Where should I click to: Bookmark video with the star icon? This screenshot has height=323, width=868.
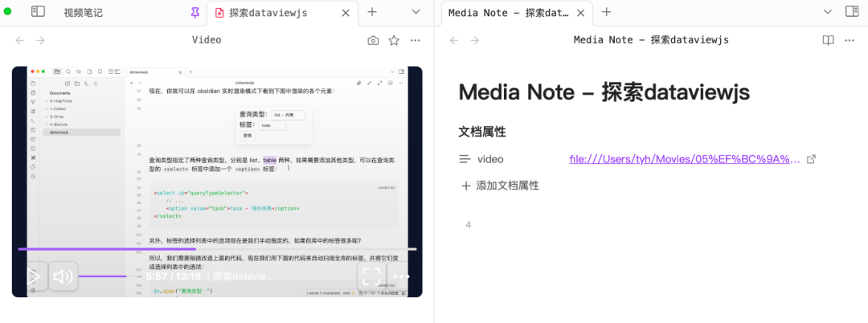click(x=394, y=40)
